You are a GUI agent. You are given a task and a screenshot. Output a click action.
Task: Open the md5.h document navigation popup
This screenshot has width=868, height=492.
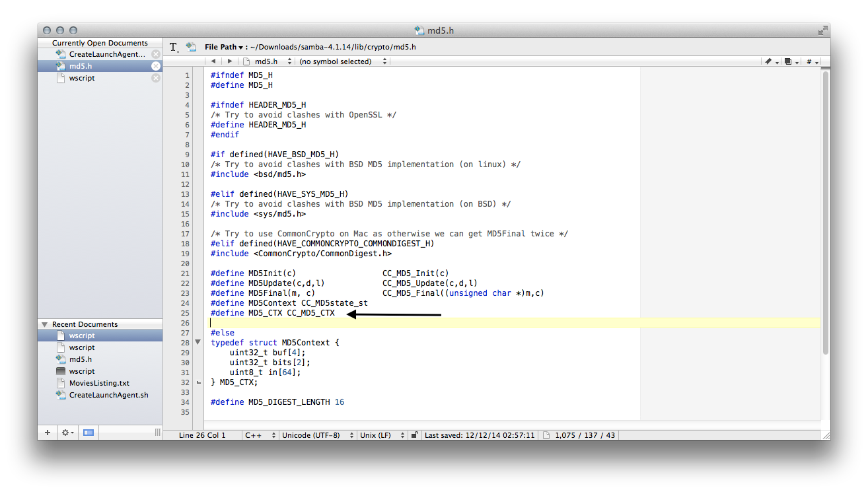(267, 61)
